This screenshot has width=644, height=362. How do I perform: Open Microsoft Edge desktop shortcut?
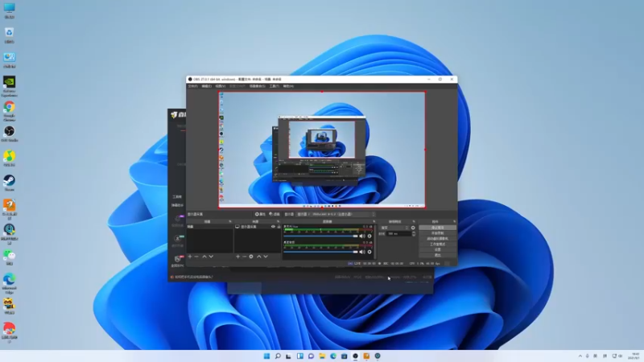tap(9, 283)
